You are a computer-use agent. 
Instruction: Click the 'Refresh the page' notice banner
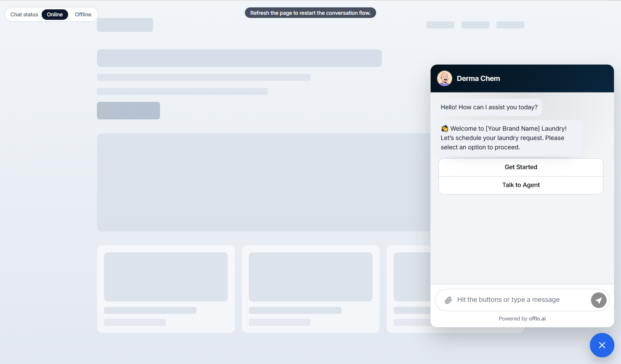[x=310, y=13]
